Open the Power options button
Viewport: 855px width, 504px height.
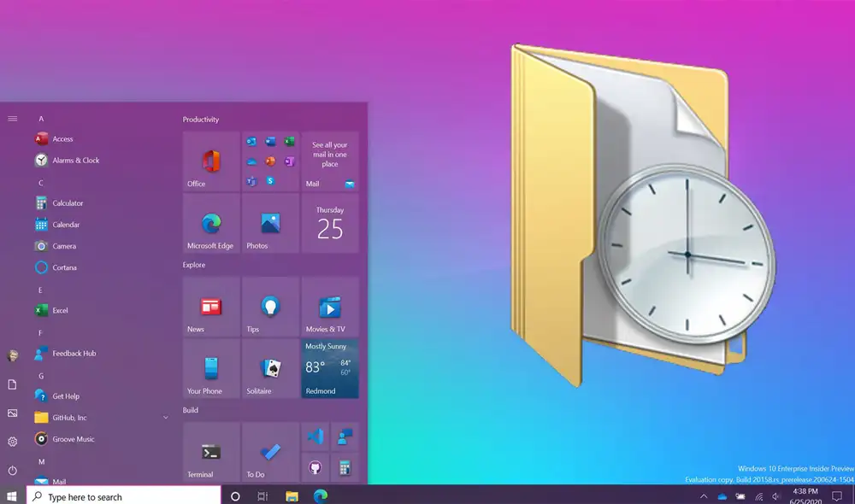[12, 471]
